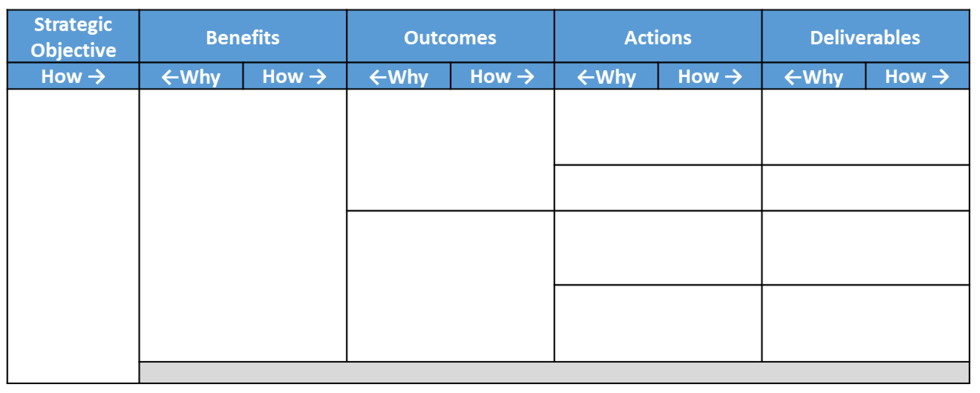Select the Benefits column header

(243, 37)
